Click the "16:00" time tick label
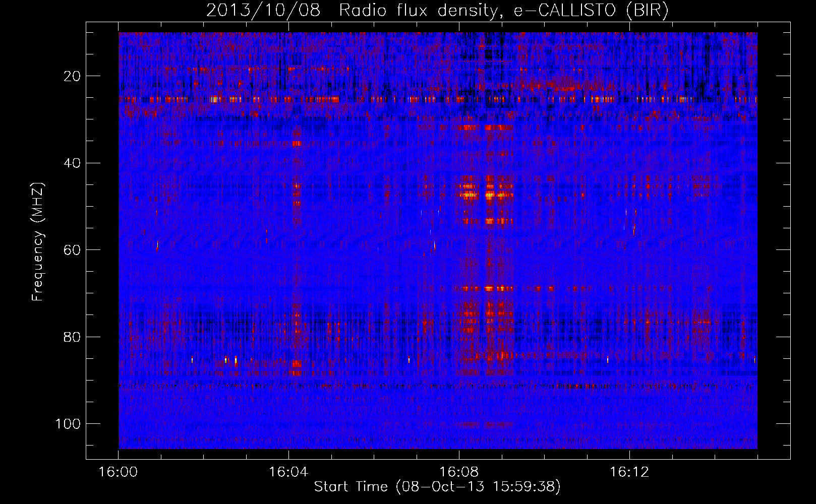Image resolution: width=816 pixels, height=504 pixels. point(118,472)
